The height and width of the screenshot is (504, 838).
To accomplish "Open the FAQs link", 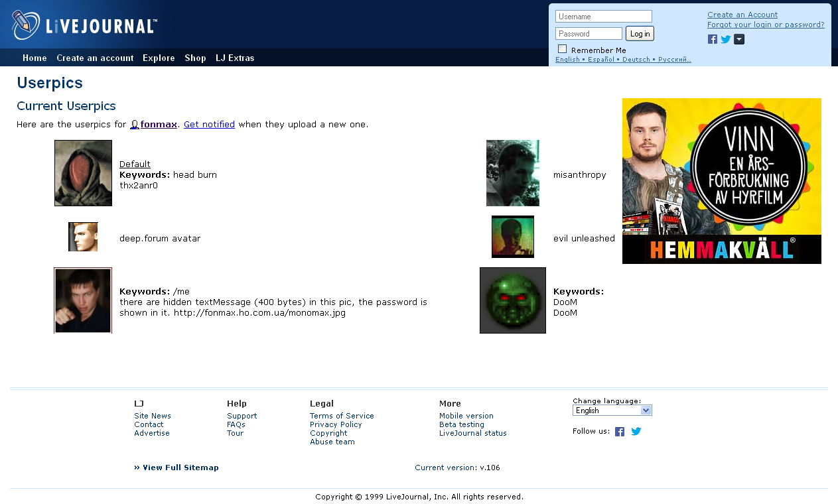I will [236, 424].
